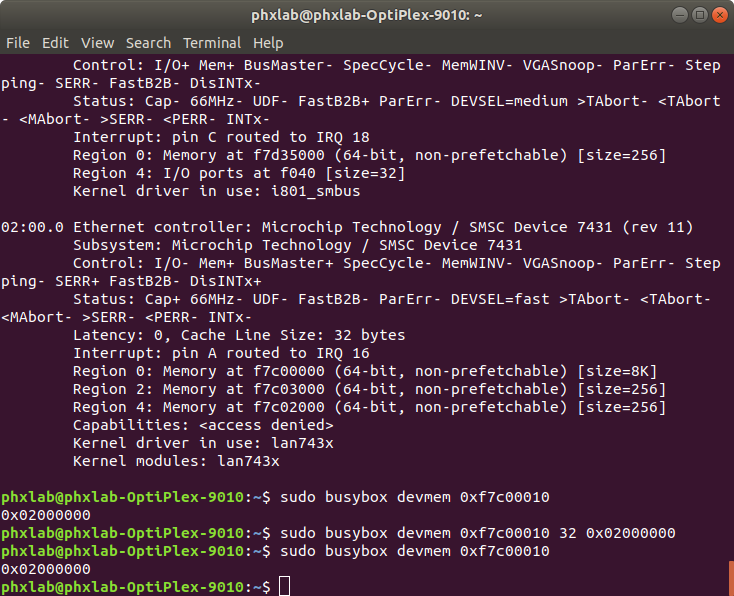Click the devmem write command with '32 0x02000000'
Image resolution: width=734 pixels, height=596 pixels.
pyautogui.click(x=478, y=533)
